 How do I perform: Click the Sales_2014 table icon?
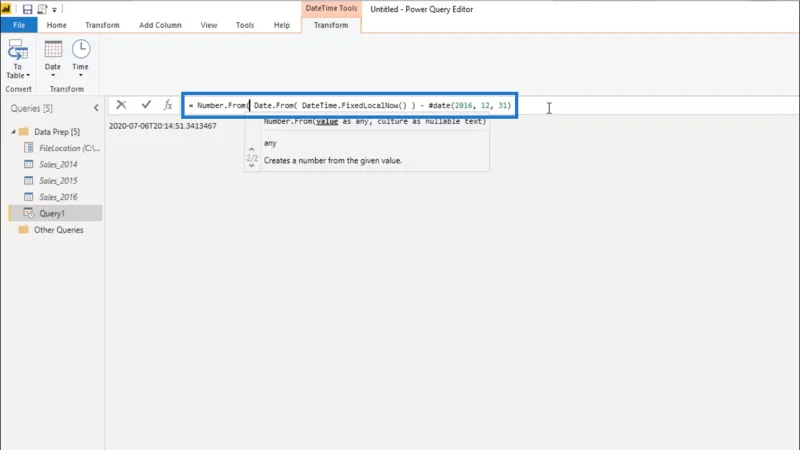(x=29, y=164)
